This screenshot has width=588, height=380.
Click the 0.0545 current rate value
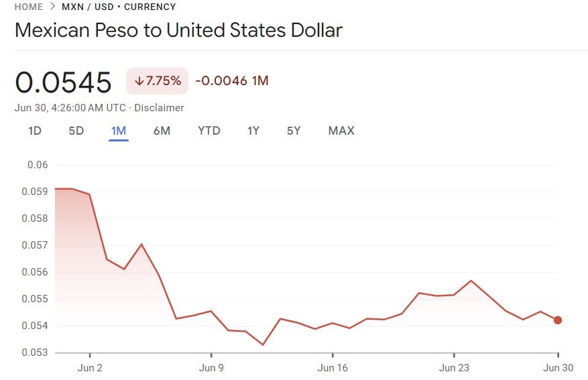coord(63,82)
